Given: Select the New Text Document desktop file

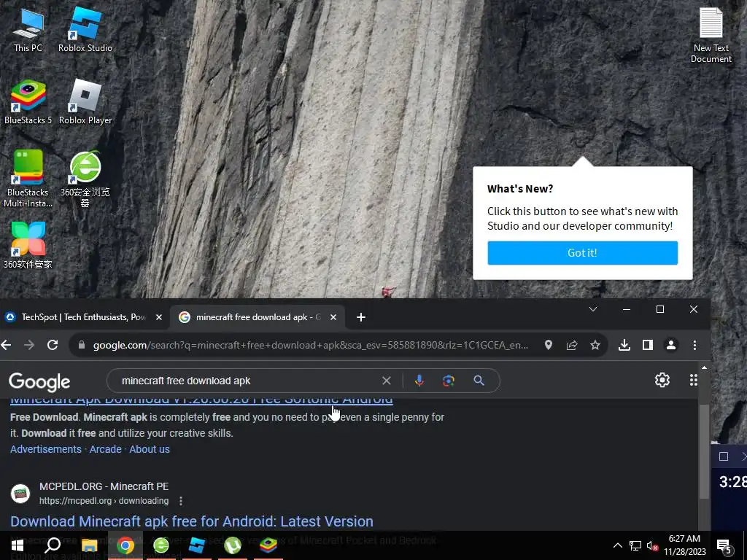Looking at the screenshot, I should pyautogui.click(x=711, y=36).
